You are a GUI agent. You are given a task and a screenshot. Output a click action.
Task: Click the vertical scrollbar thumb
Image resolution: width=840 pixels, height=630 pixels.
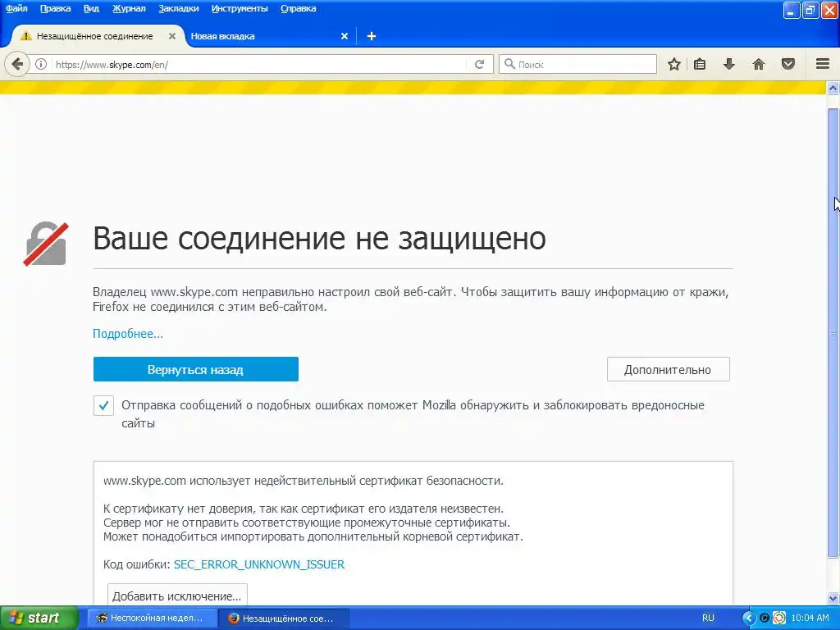click(x=833, y=332)
